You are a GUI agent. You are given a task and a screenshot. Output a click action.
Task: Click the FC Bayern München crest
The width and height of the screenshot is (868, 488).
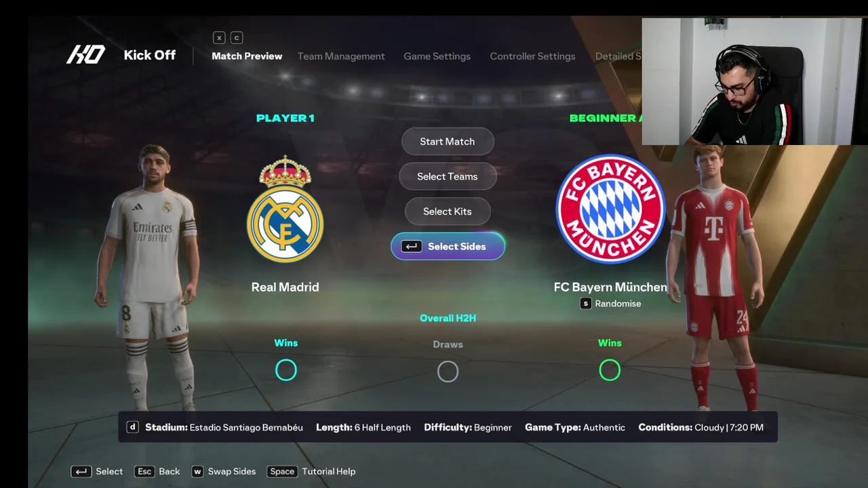pos(610,209)
